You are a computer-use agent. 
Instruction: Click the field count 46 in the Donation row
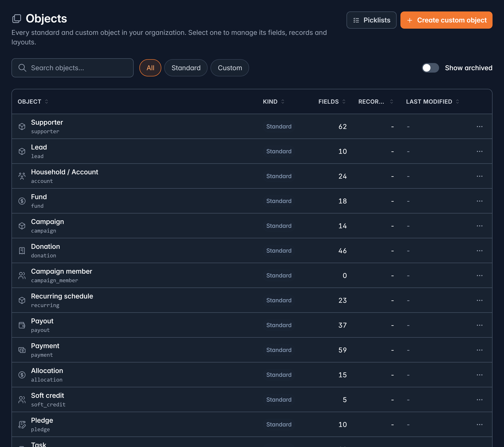pos(343,251)
